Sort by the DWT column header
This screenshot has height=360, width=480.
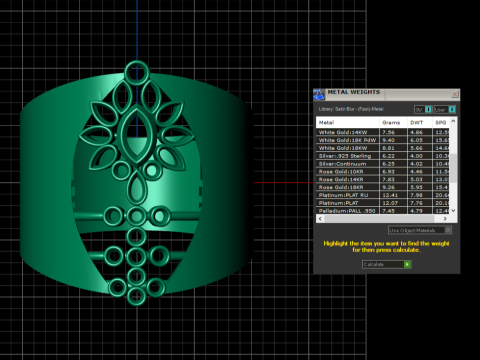(420, 122)
